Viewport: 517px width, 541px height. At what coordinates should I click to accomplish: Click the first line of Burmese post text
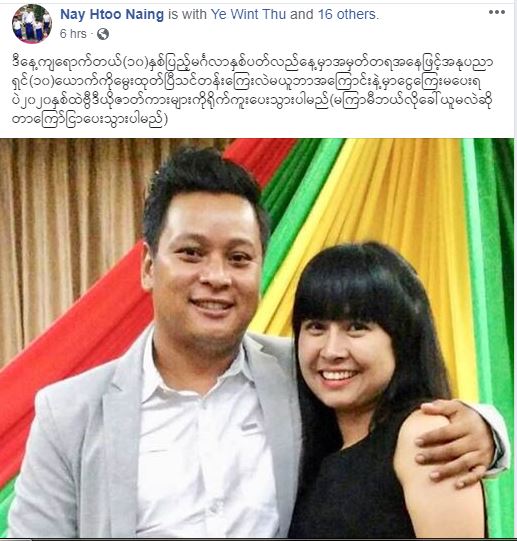coord(252,63)
